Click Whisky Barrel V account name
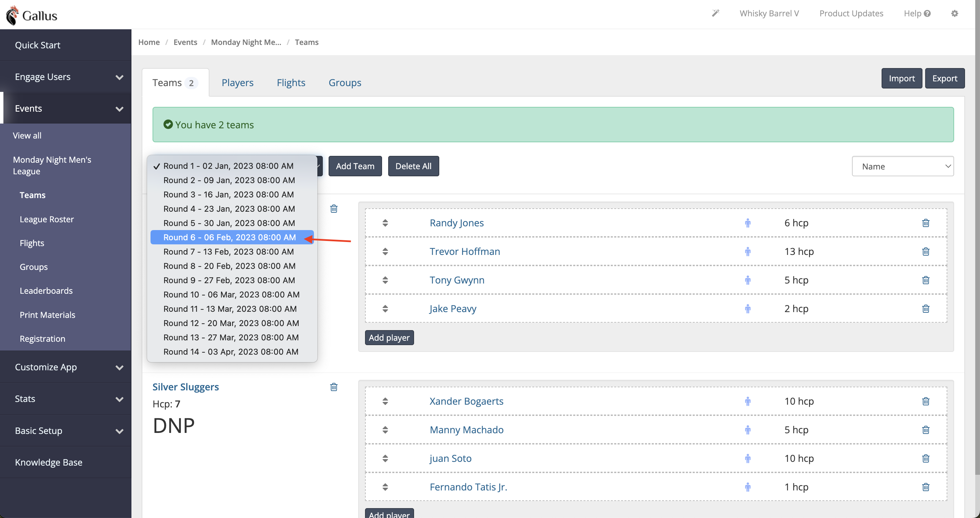The width and height of the screenshot is (980, 518). [769, 13]
